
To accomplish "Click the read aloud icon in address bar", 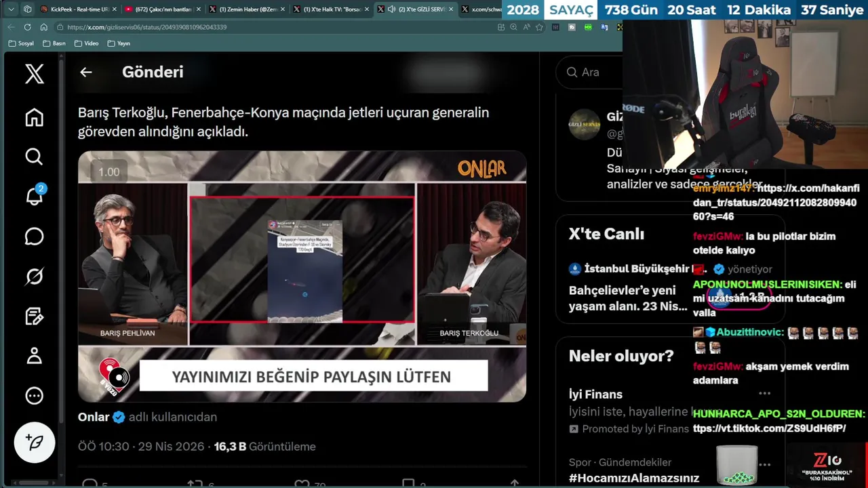I will click(x=526, y=27).
